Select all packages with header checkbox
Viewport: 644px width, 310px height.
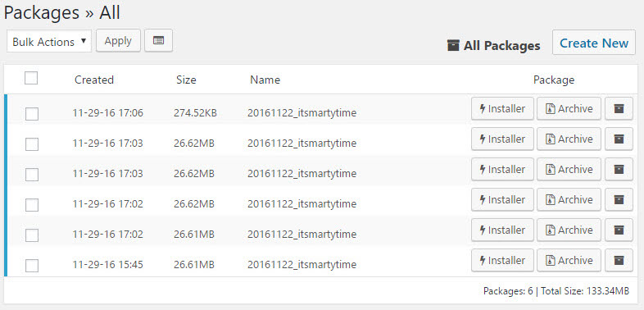(x=31, y=78)
